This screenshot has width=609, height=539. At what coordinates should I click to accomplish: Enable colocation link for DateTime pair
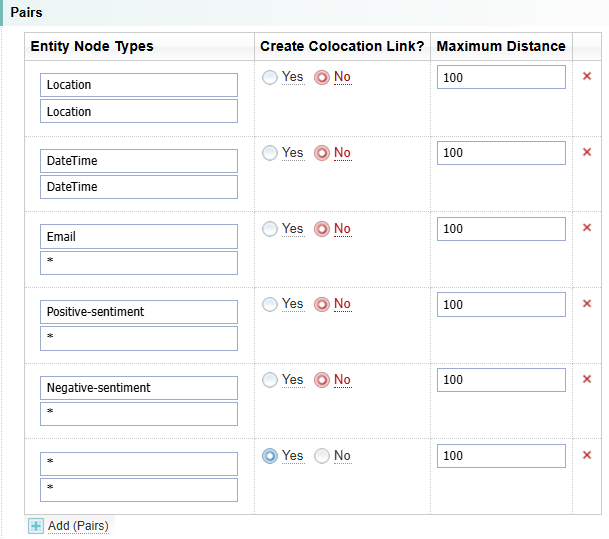[270, 153]
